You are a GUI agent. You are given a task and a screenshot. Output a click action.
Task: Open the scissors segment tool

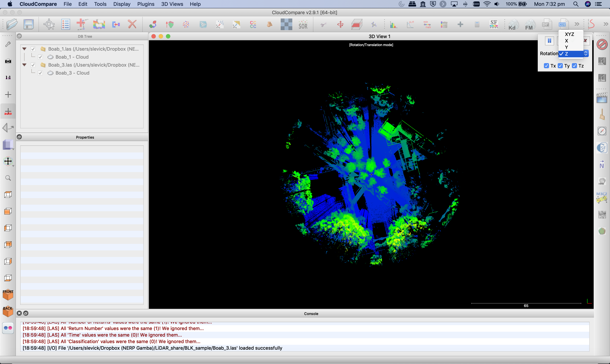[x=324, y=24]
